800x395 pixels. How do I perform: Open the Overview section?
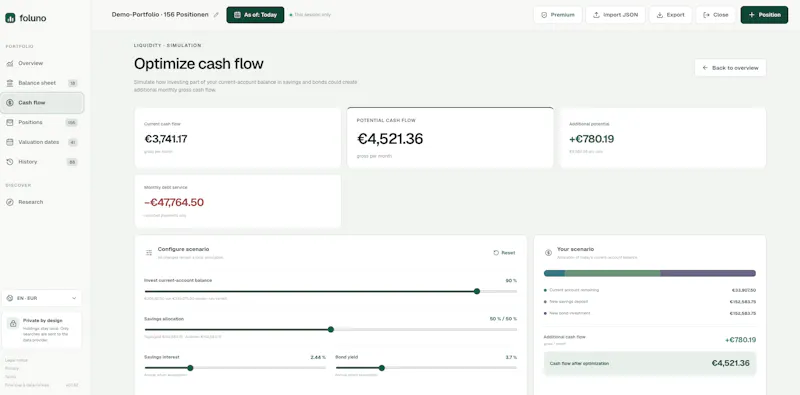click(42, 63)
